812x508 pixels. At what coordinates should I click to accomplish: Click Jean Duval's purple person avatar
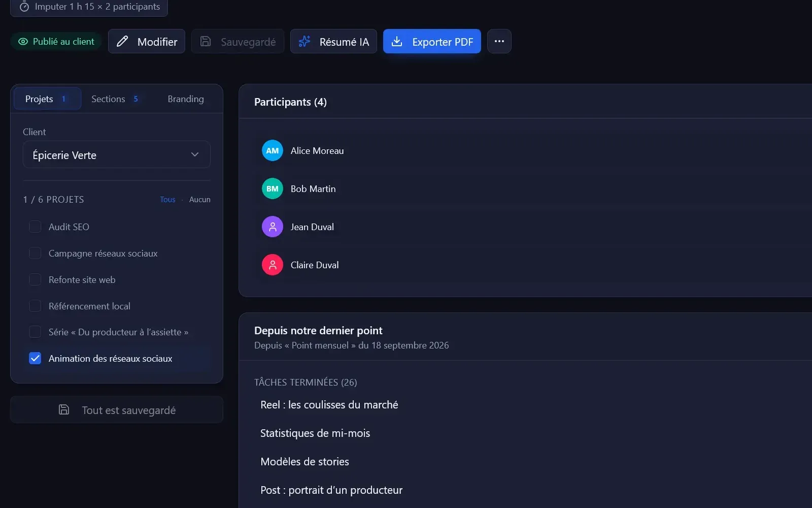click(273, 227)
